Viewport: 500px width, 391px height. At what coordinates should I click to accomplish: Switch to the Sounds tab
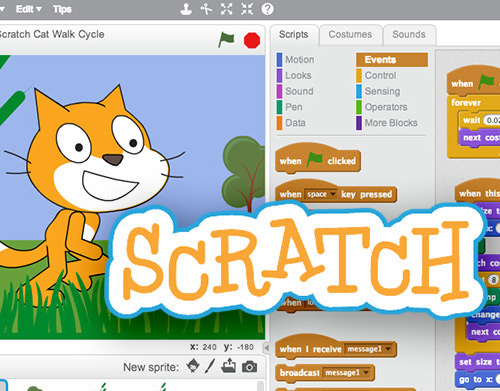tap(409, 35)
